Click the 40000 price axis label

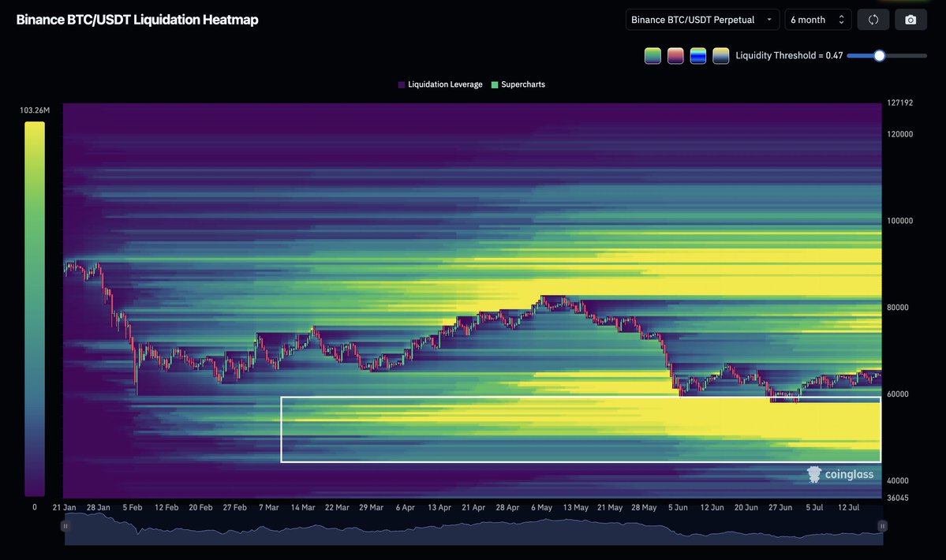pos(897,481)
